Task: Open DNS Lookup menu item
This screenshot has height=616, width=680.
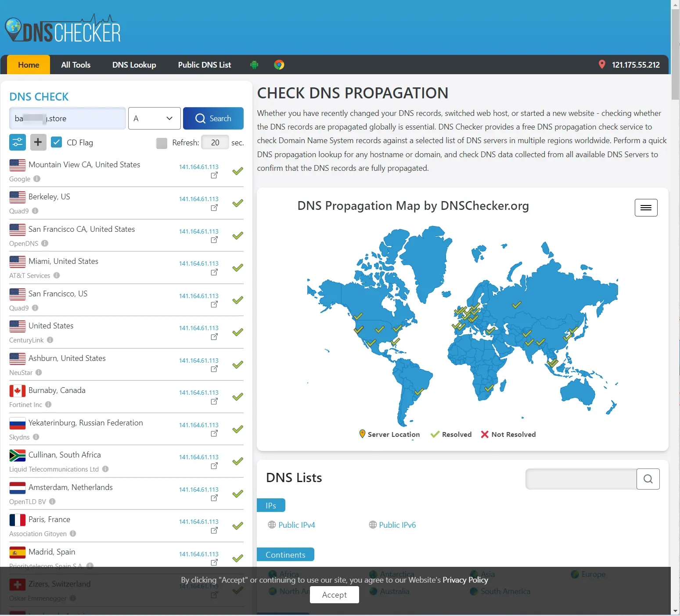Action: pyautogui.click(x=134, y=65)
